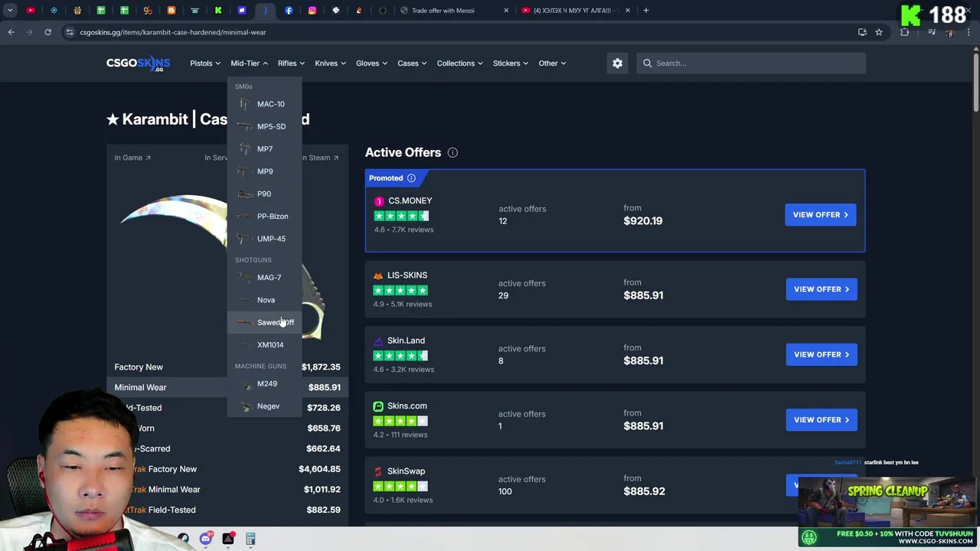Select Negev from the dropdown
980x551 pixels.
coord(264,406)
